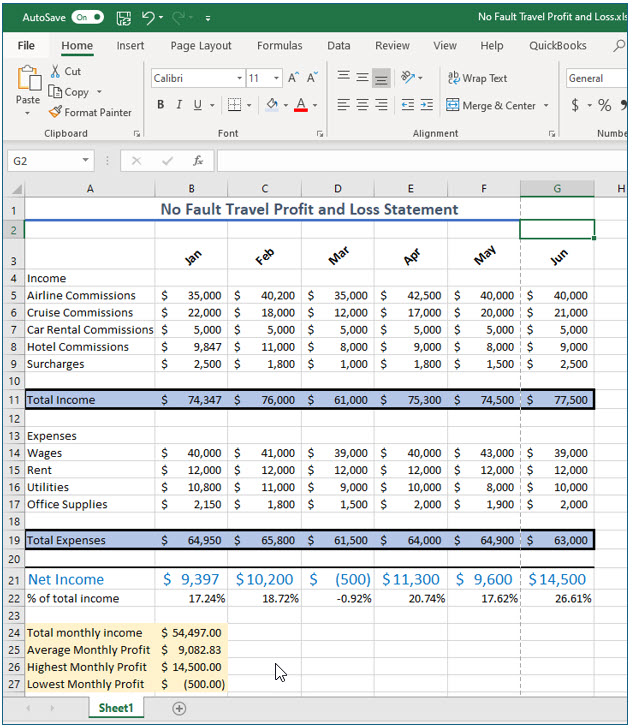Open the Borders dropdown arrow
This screenshot has height=728, width=632.
[249, 105]
